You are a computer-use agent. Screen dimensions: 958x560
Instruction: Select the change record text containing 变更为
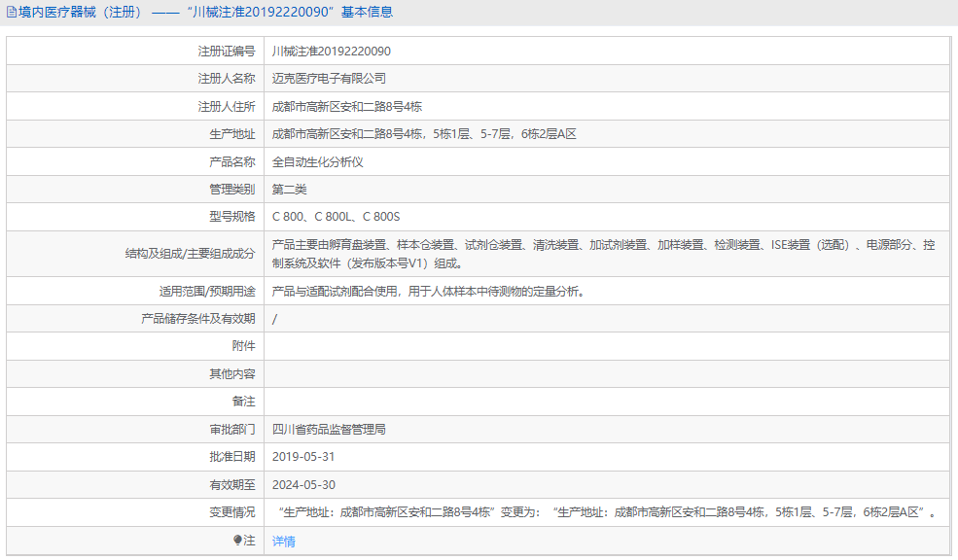coord(607,512)
